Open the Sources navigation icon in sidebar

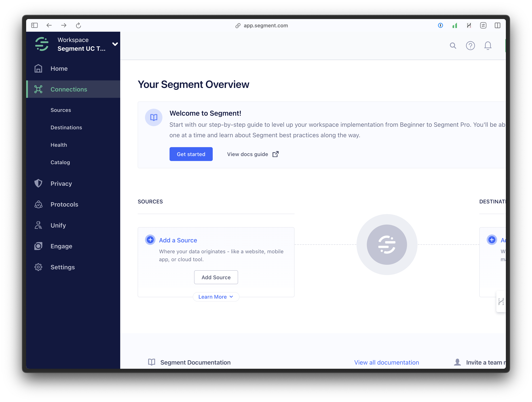(61, 110)
